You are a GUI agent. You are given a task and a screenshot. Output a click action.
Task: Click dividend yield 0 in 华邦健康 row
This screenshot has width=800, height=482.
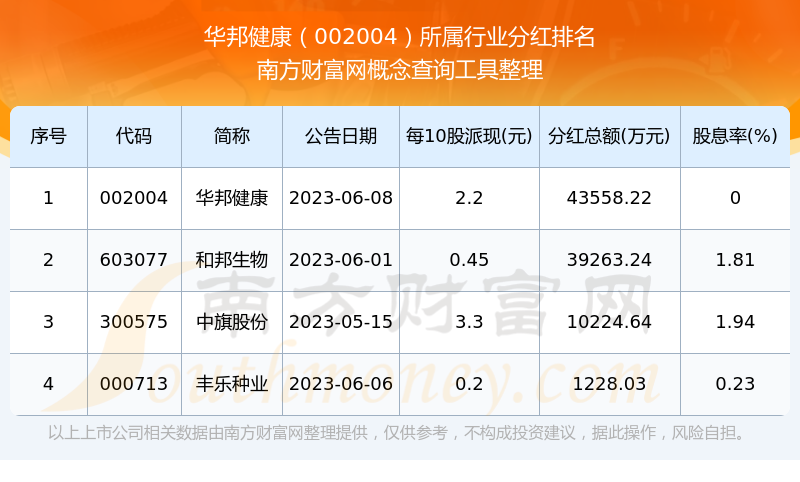click(735, 198)
